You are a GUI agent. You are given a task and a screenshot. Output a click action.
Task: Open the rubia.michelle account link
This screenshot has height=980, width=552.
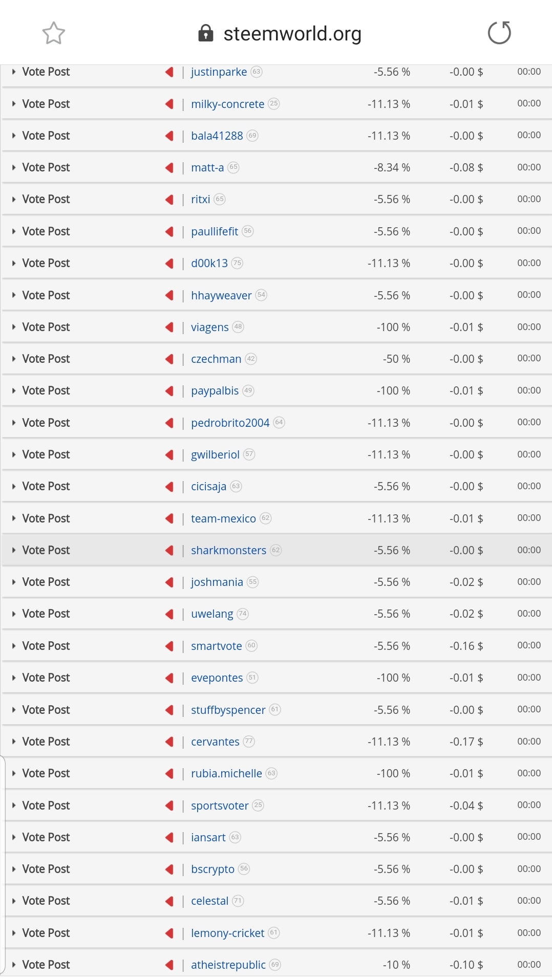click(x=226, y=773)
